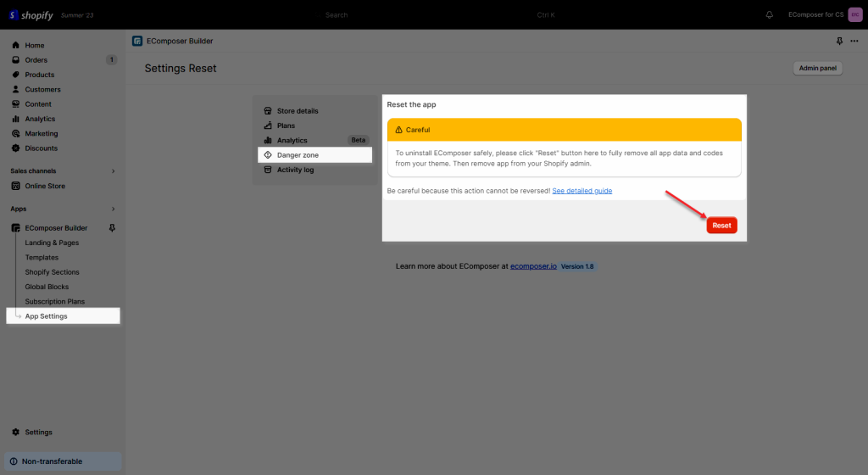
Task: Click the Online Store icon
Action: pos(15,186)
